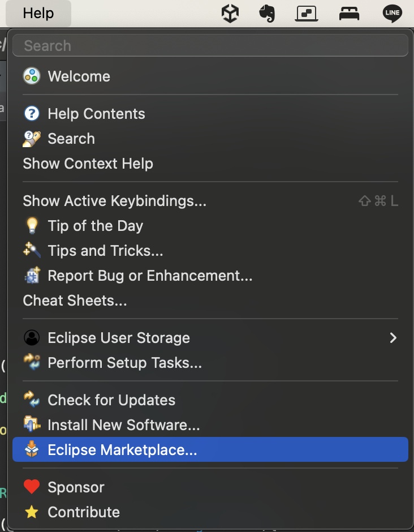The image size is (414, 532).
Task: Click the Help Contents question mark icon
Action: [32, 114]
